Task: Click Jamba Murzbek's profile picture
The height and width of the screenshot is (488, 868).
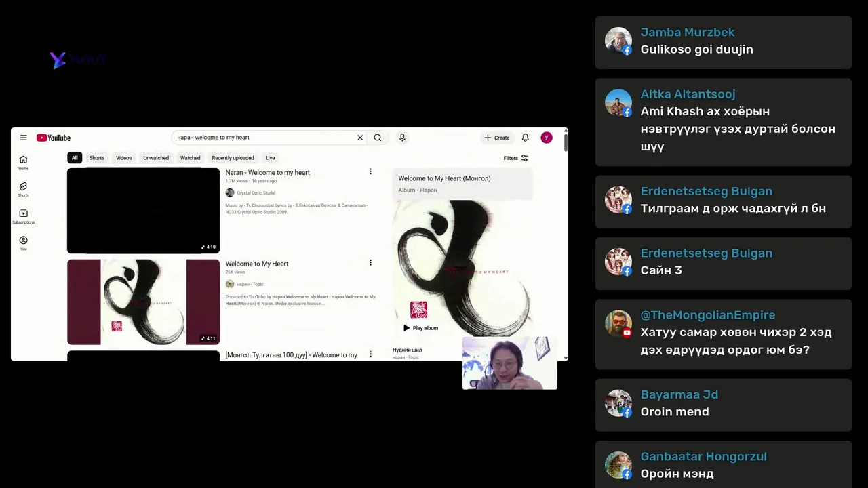Action: [x=618, y=41]
